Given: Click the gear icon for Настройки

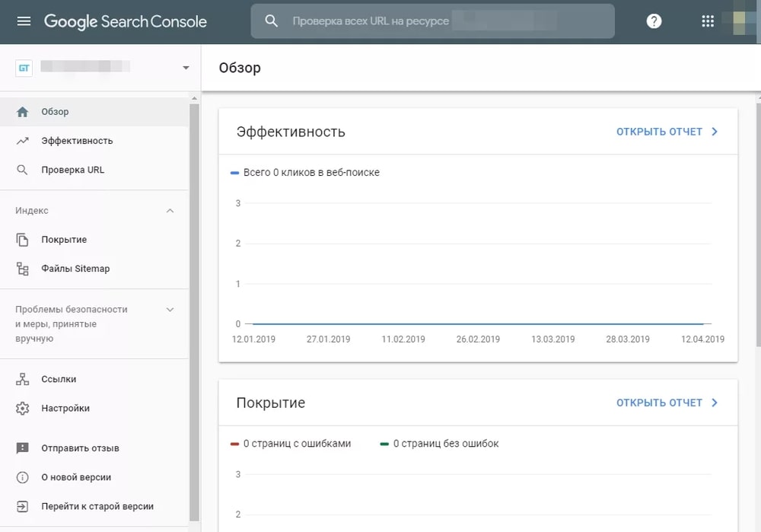Looking at the screenshot, I should tap(22, 408).
